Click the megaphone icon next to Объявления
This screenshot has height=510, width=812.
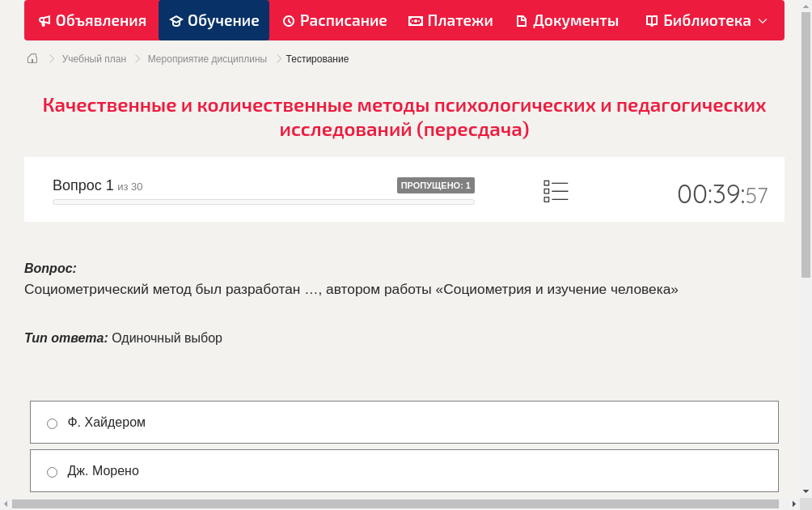[44, 20]
